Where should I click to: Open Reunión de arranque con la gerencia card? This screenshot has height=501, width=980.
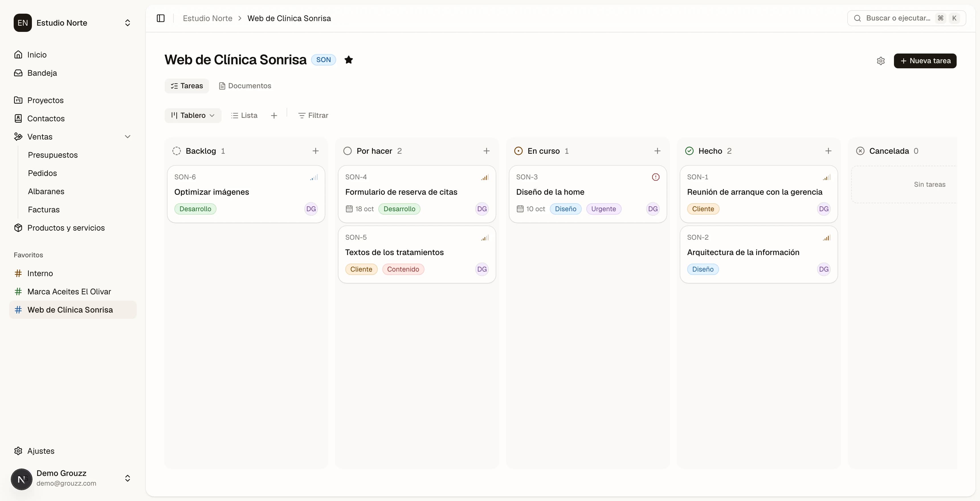[759, 194]
